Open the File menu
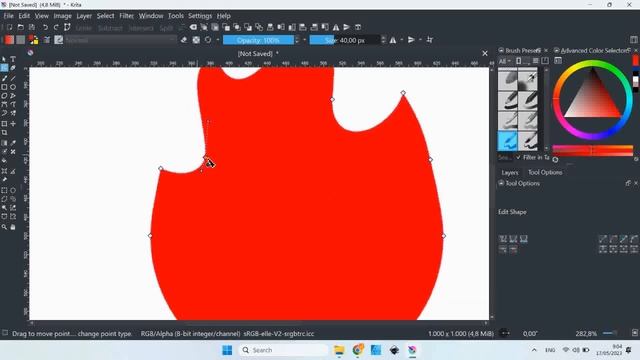Image resolution: width=640 pixels, height=360 pixels. click(9, 16)
